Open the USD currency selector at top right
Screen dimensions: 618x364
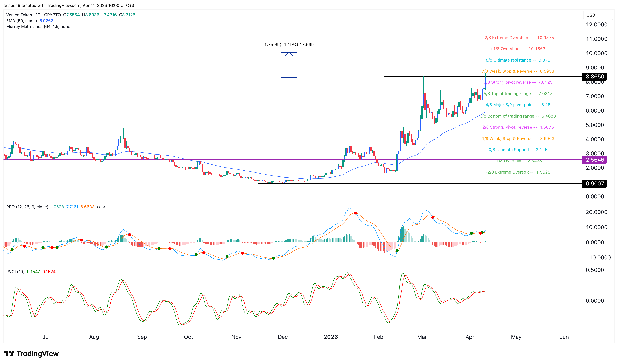point(591,15)
